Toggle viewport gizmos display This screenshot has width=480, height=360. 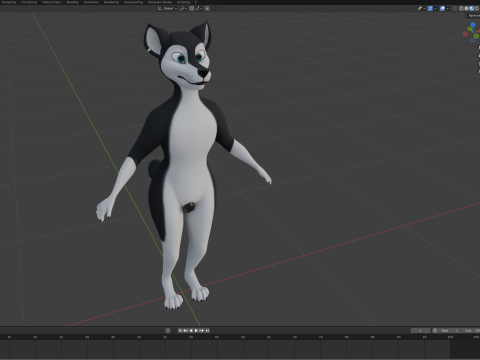(430, 8)
